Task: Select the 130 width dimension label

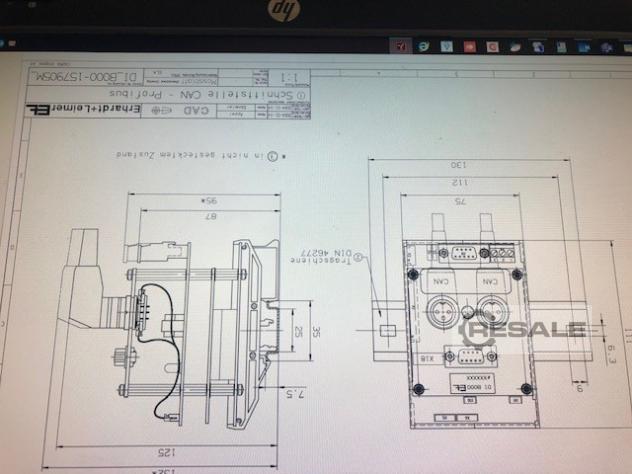Action: point(457,165)
